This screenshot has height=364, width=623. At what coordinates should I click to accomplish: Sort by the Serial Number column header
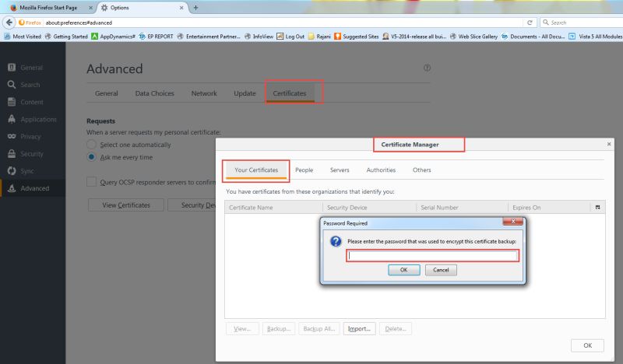point(463,207)
